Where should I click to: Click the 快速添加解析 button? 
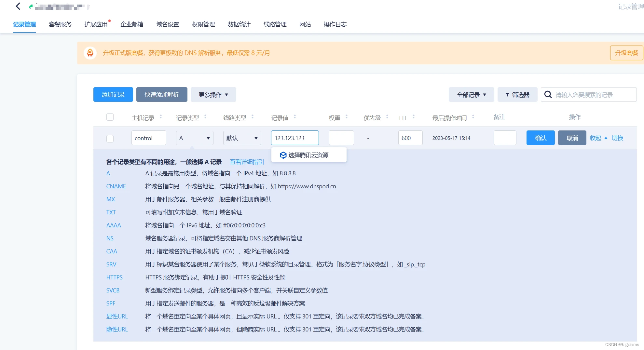click(x=162, y=95)
